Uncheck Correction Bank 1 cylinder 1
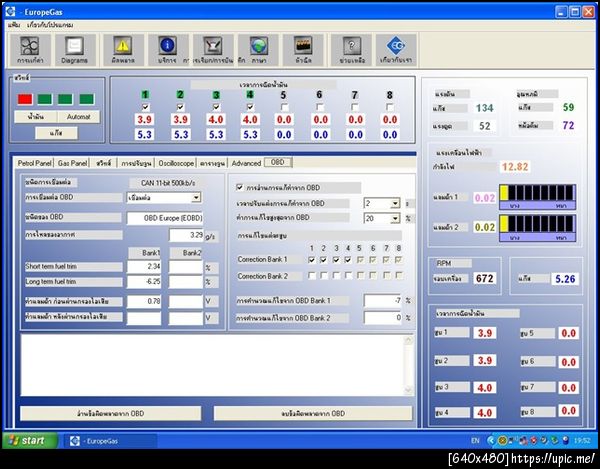The height and width of the screenshot is (469, 600). [312, 260]
